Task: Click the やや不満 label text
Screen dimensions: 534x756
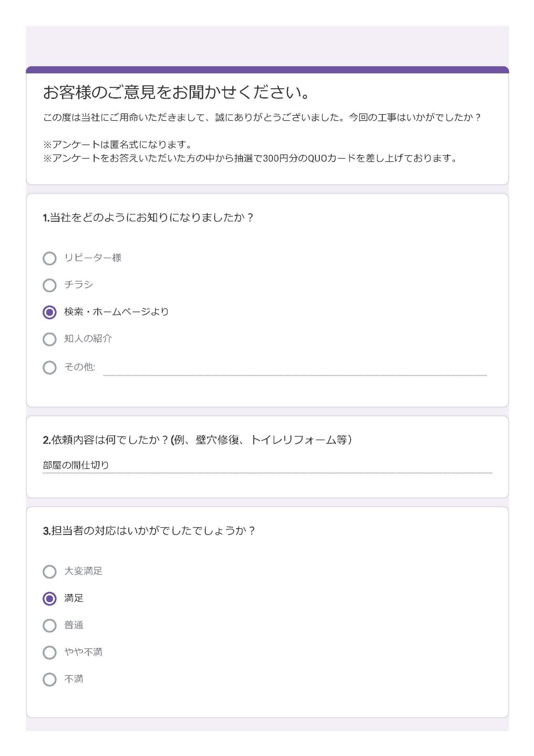Action: pos(83,652)
